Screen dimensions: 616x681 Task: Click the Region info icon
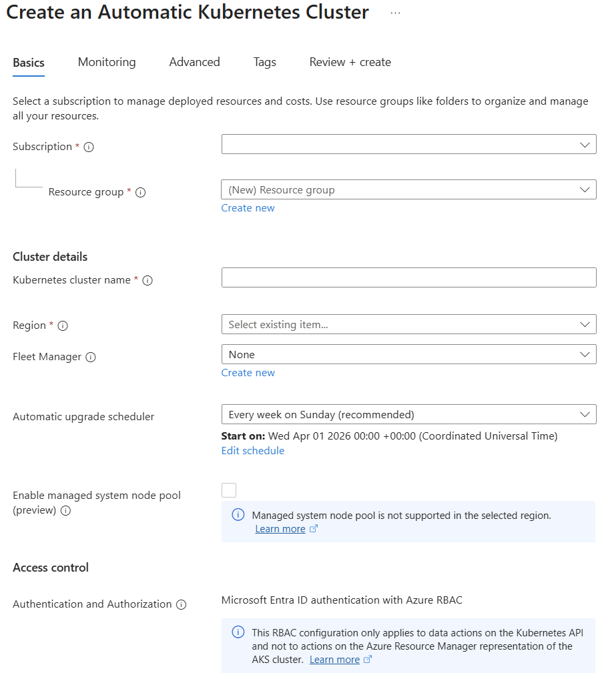point(62,325)
